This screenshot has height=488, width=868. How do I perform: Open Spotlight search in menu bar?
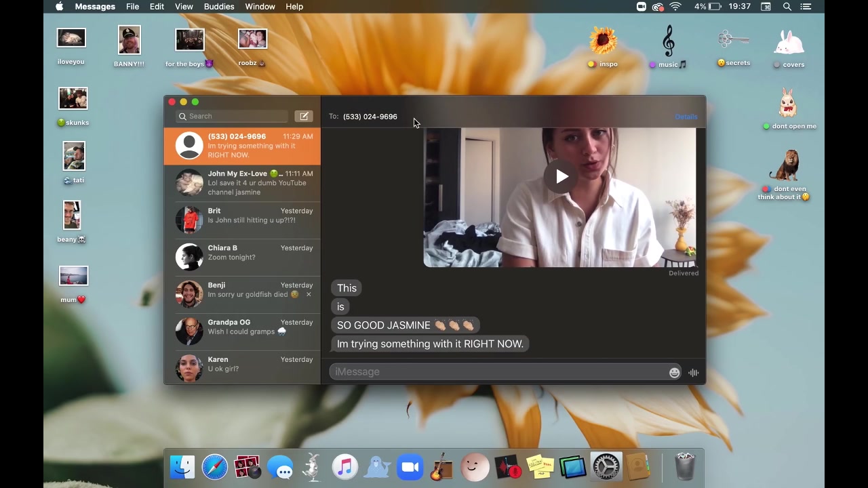(x=787, y=6)
